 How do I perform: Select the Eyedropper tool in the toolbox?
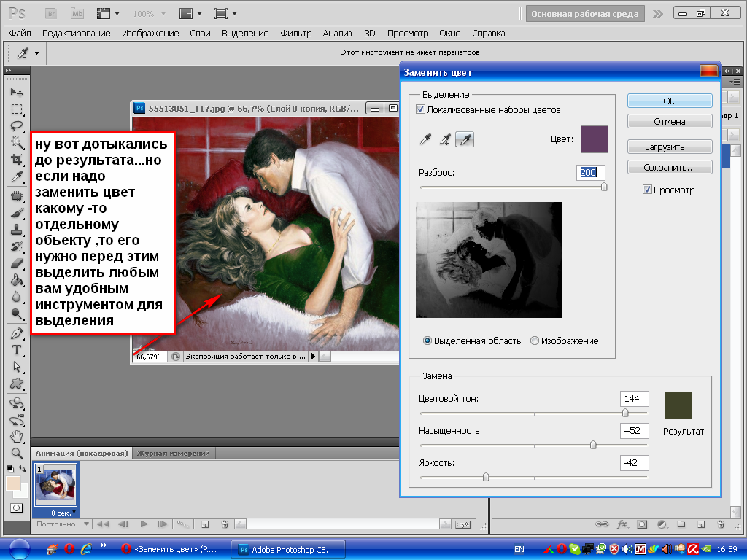pyautogui.click(x=17, y=176)
